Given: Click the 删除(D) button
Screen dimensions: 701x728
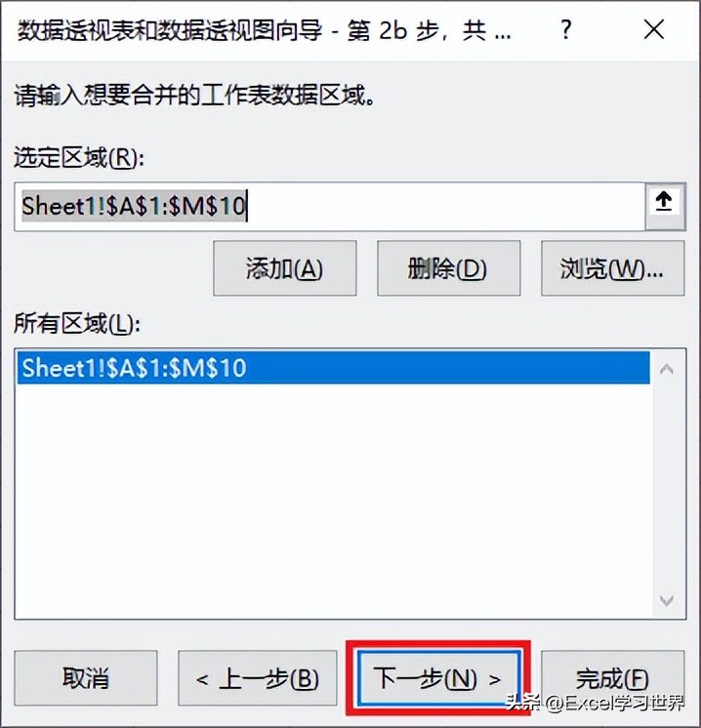Looking at the screenshot, I should coord(448,268).
